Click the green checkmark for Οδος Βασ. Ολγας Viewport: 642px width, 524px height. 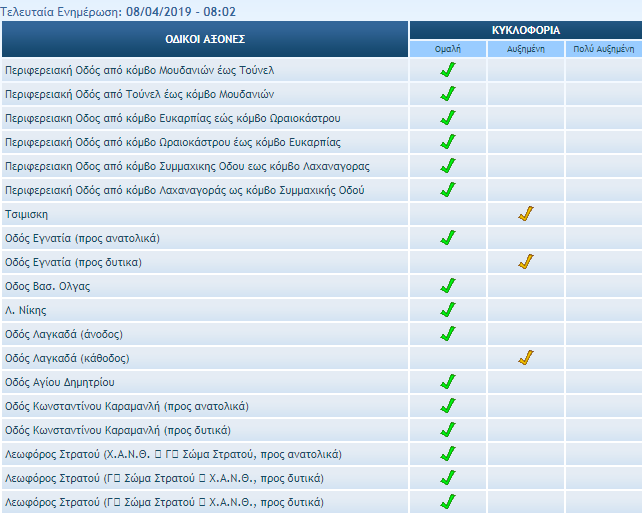click(448, 286)
